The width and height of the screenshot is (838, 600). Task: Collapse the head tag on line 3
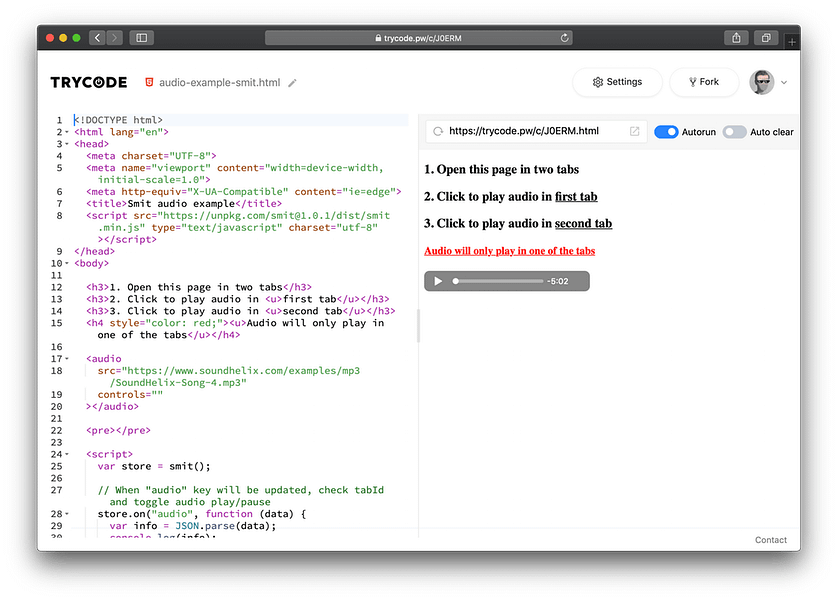click(x=67, y=144)
